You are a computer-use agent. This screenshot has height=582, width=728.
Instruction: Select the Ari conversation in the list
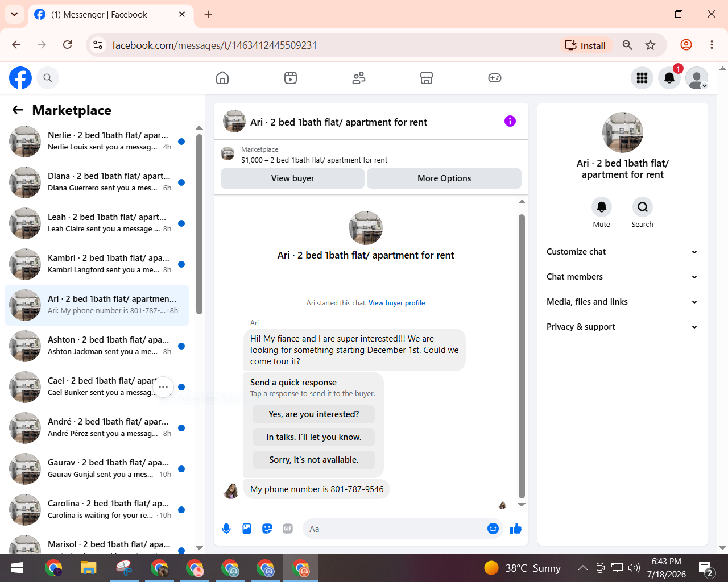tap(97, 305)
